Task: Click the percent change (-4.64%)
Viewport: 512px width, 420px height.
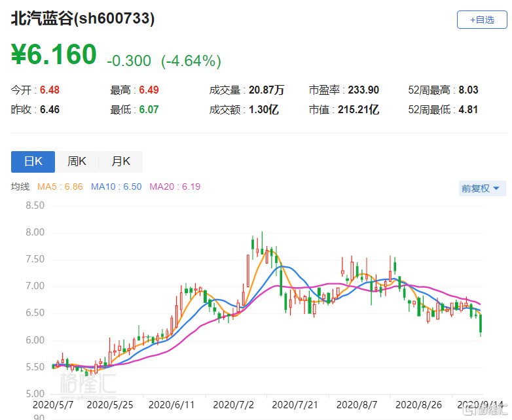Action: tap(191, 61)
